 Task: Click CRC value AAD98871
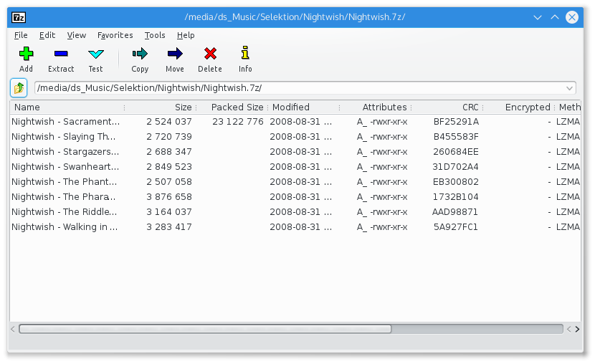[455, 211]
